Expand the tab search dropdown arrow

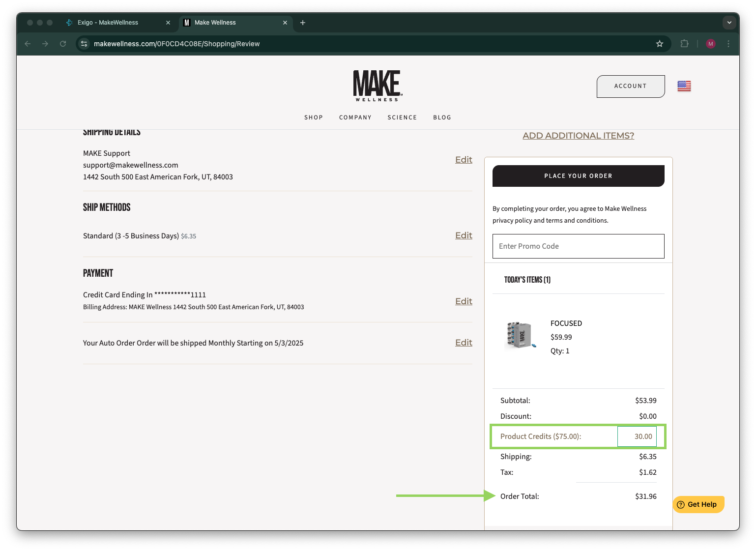point(729,23)
